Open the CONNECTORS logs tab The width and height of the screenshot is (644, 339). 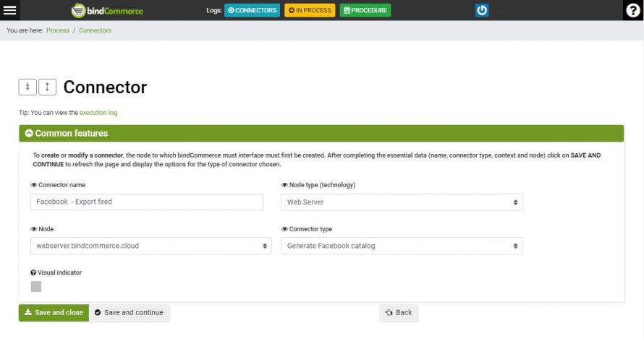[x=252, y=10]
